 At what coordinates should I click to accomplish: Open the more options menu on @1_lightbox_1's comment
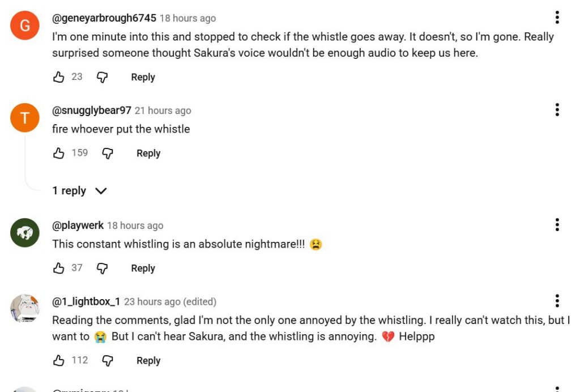557,301
